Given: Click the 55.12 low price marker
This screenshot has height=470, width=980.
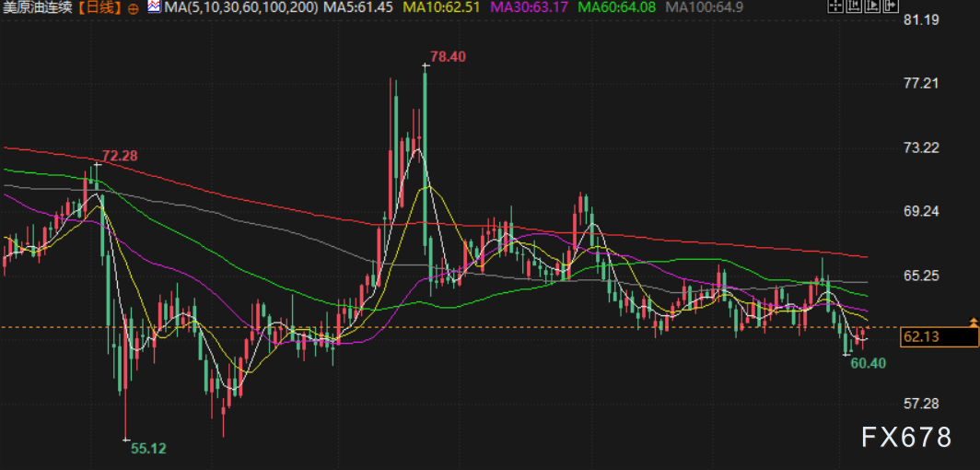Looking at the screenshot, I should [148, 448].
